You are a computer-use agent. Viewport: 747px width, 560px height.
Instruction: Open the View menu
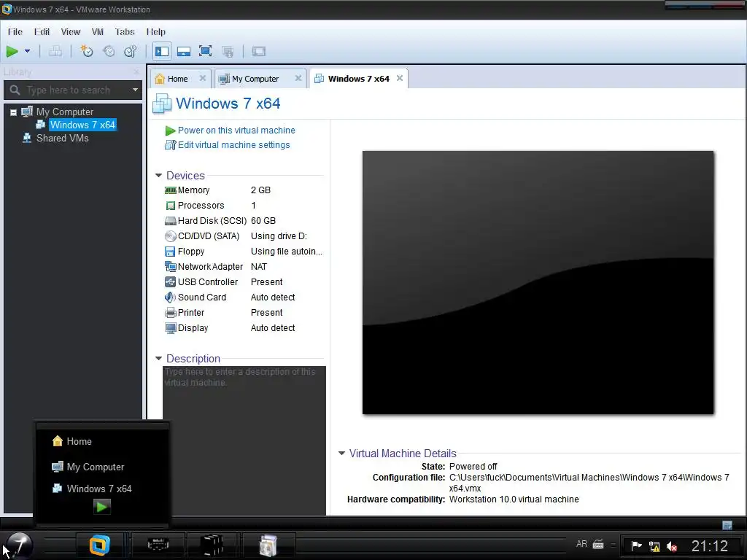coord(71,31)
